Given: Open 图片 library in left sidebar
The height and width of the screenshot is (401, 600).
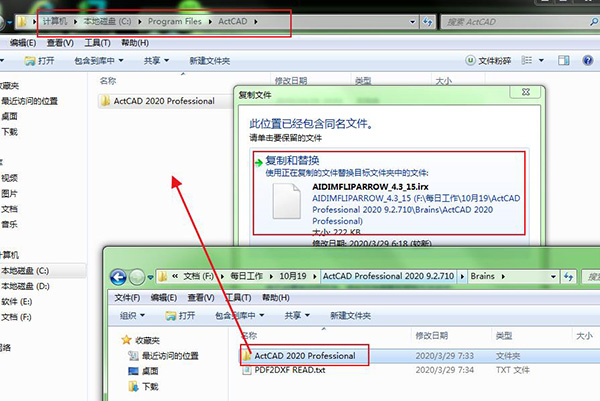Looking at the screenshot, I should [x=9, y=194].
